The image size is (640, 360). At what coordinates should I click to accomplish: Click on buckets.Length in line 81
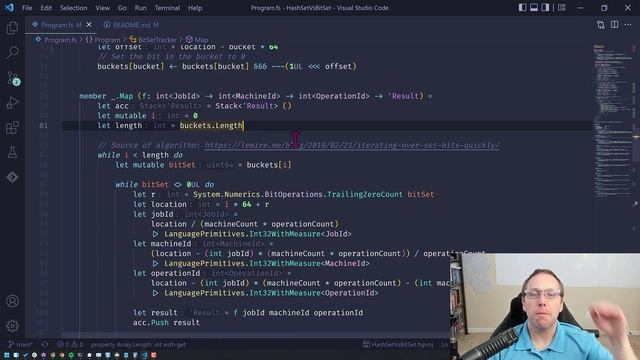[211, 126]
